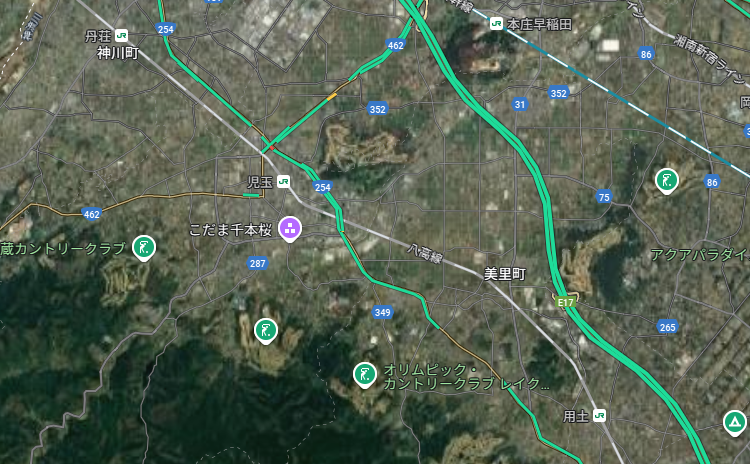
Task: Select the 美里町 town label
Action: [505, 274]
